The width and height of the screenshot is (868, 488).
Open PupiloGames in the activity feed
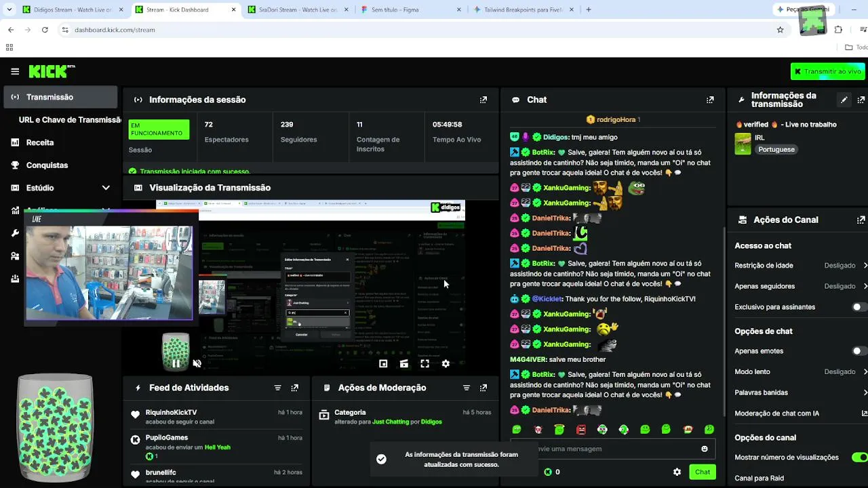(x=167, y=438)
